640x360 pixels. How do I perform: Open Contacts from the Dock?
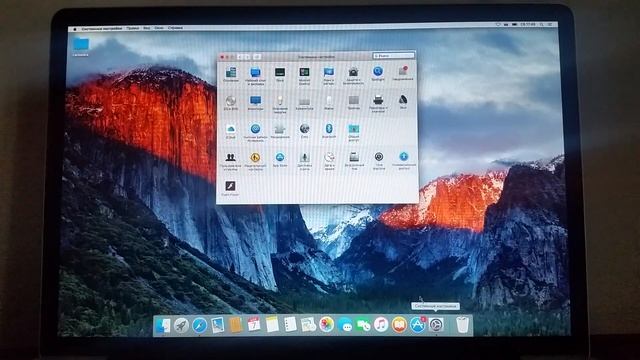[x=236, y=325]
